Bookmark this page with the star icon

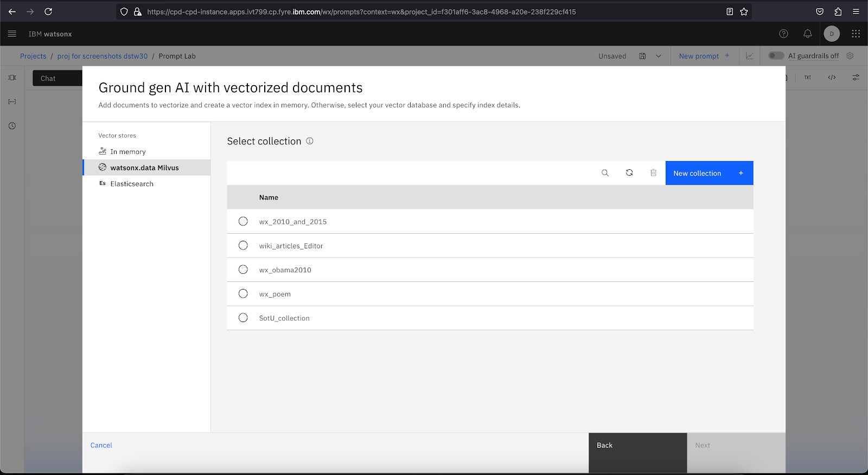point(744,11)
